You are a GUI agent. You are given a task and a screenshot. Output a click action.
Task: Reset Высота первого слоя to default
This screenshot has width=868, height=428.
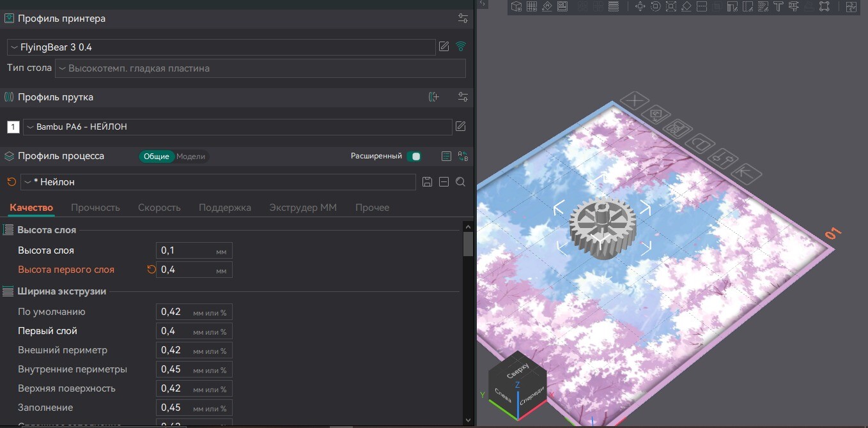(x=151, y=270)
